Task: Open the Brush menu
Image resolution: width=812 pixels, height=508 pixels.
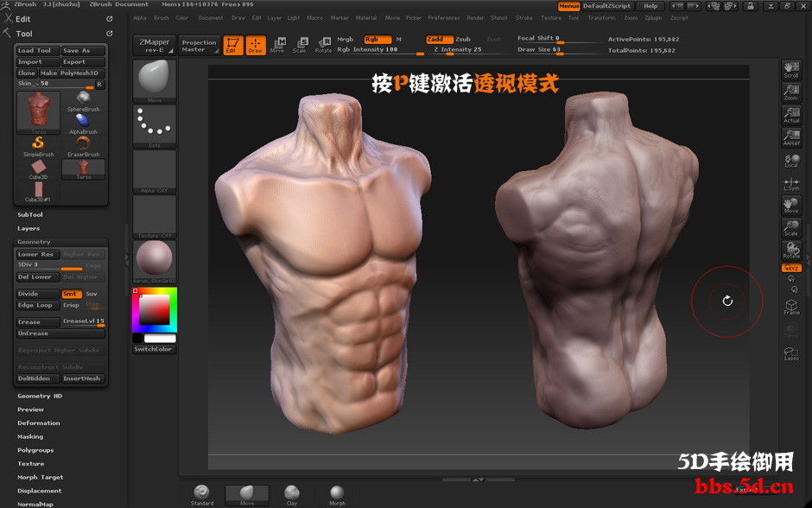Action: pos(162,18)
